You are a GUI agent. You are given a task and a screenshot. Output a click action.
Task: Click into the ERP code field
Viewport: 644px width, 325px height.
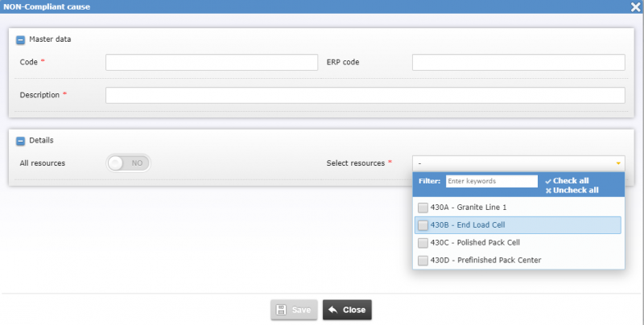click(518, 63)
